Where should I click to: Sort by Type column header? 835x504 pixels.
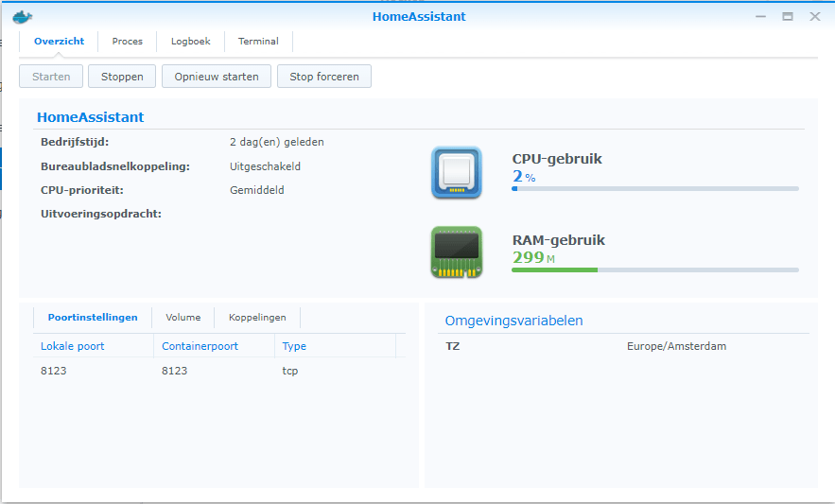click(x=335, y=346)
